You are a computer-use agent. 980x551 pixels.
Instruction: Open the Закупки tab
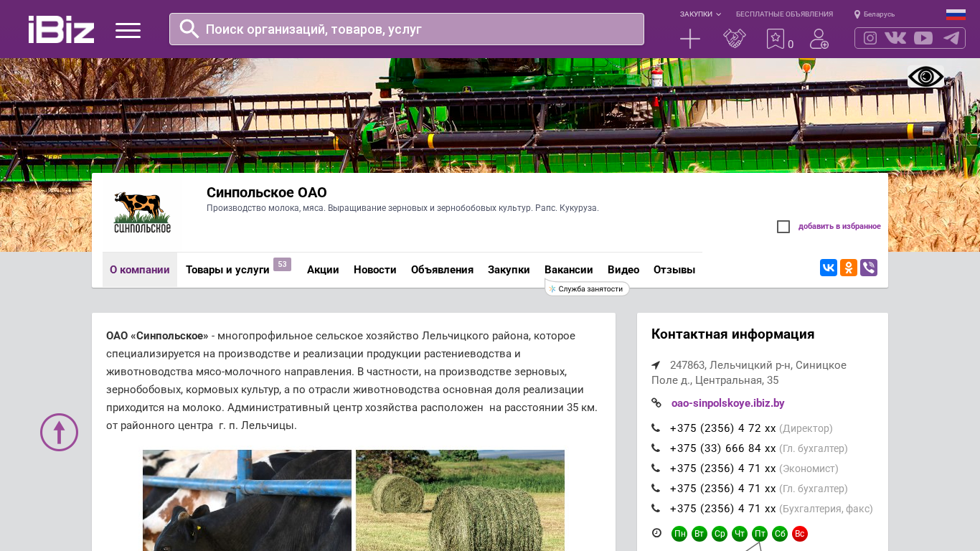point(509,270)
